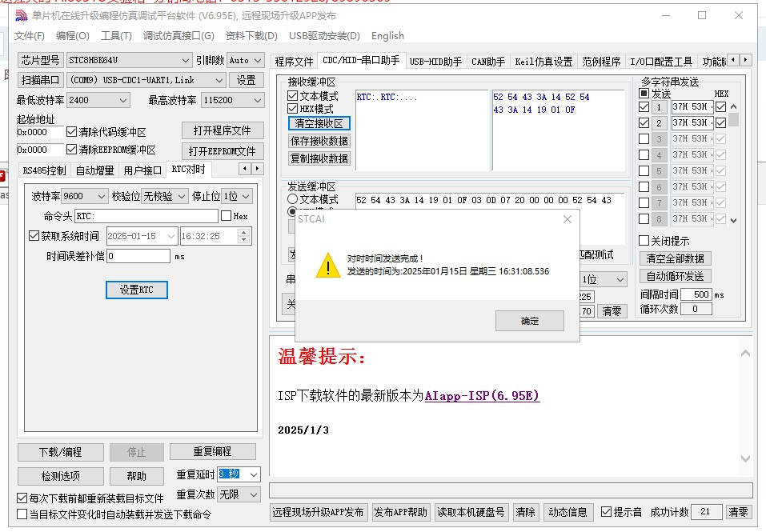Enable send row 3 checkbox

pos(644,138)
